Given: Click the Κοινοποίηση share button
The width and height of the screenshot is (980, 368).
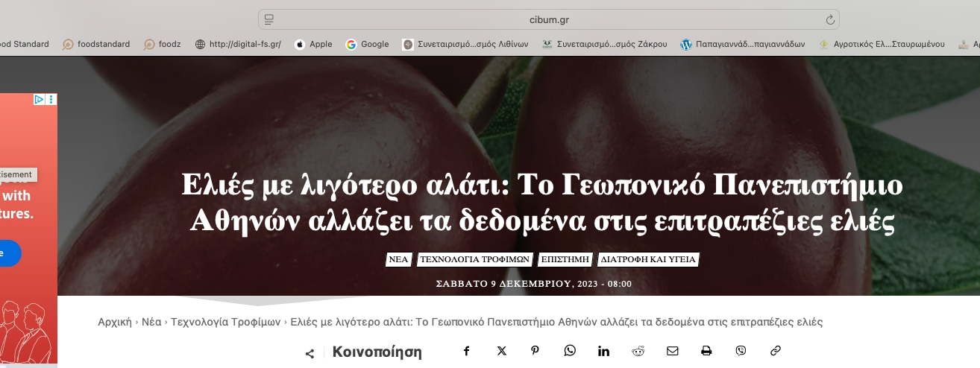Looking at the screenshot, I should point(377,352).
